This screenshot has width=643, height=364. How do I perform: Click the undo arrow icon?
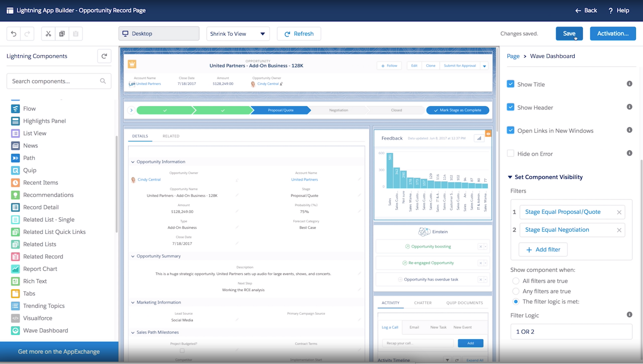pos(13,33)
